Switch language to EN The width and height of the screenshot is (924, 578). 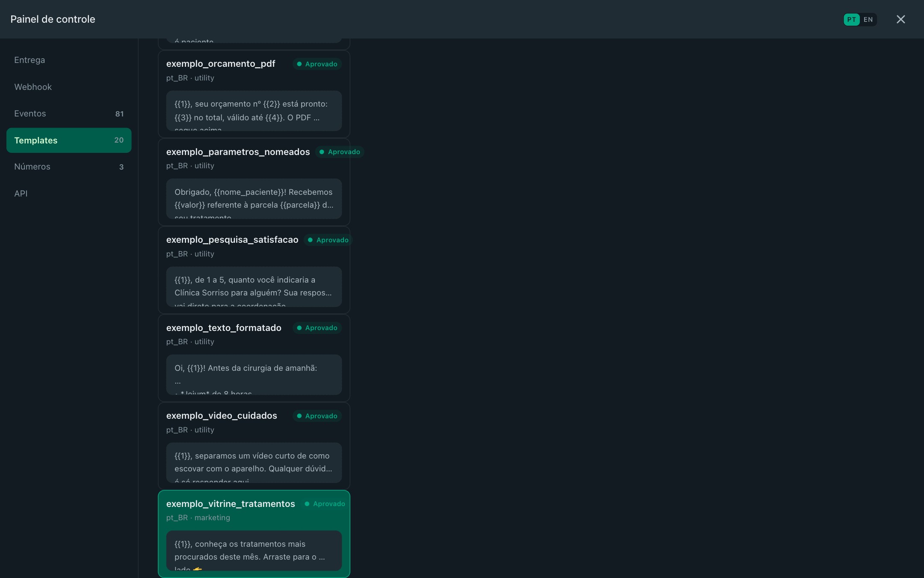[x=868, y=20]
